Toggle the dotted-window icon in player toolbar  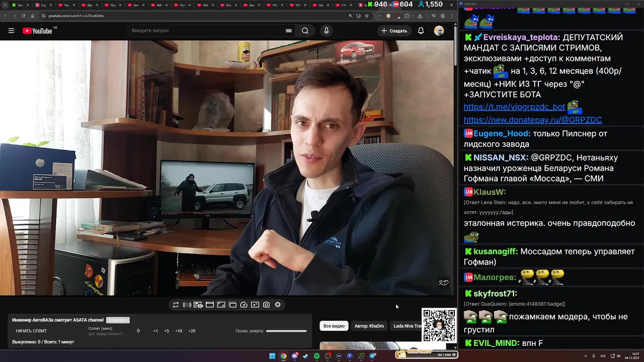(232, 305)
